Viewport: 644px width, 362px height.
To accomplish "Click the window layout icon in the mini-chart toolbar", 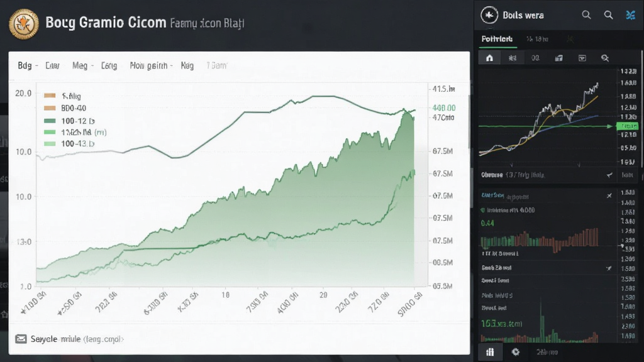I will pyautogui.click(x=582, y=58).
